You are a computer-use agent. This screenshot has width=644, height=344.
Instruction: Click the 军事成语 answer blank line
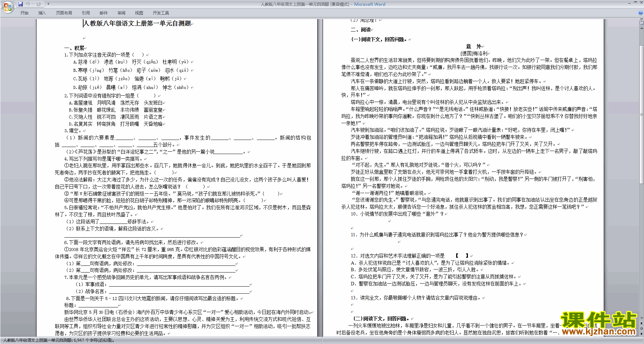tap(179, 284)
